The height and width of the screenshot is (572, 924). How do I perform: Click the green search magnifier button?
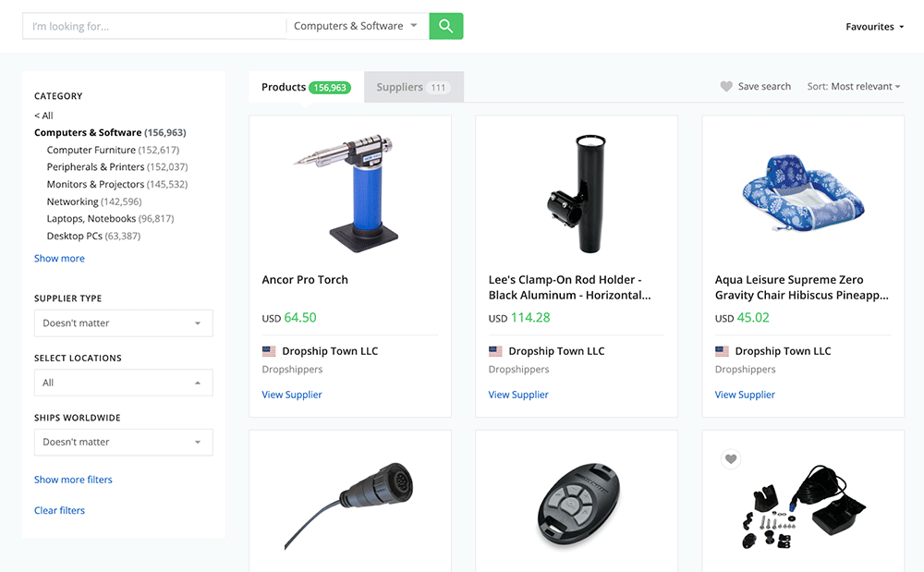coord(445,26)
